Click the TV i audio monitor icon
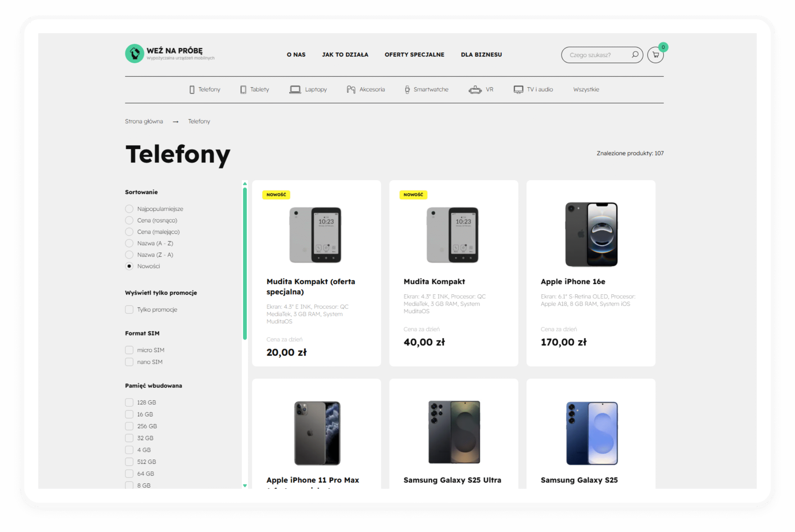The image size is (795, 532). click(518, 90)
